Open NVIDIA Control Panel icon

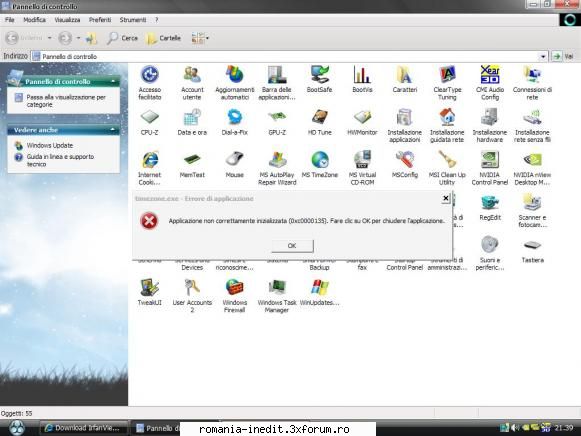click(490, 168)
